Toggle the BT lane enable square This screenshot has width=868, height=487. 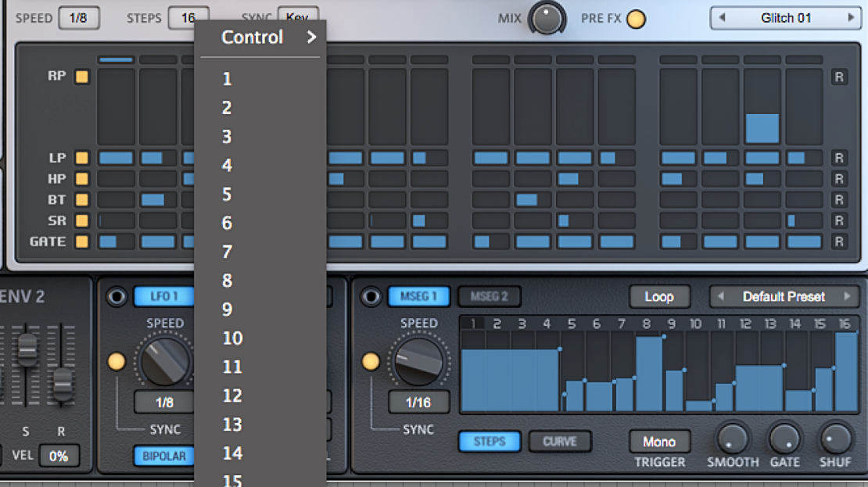coord(82,200)
